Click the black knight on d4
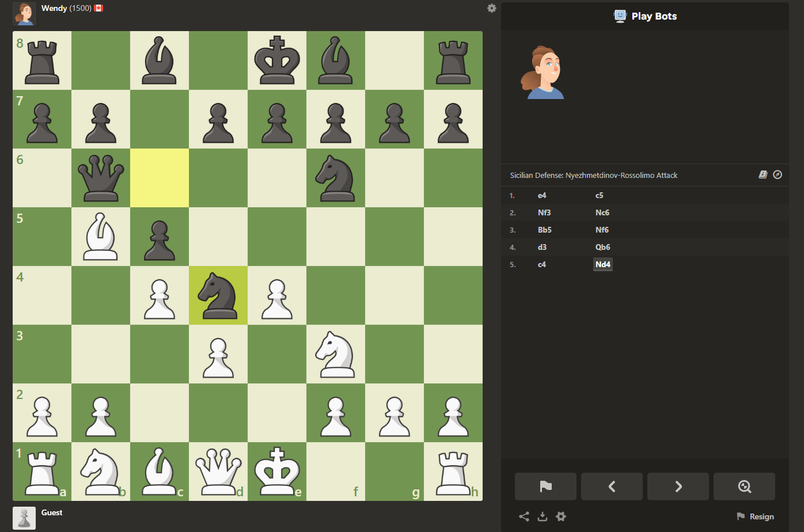Viewport: 804px width, 532px height. click(218, 295)
